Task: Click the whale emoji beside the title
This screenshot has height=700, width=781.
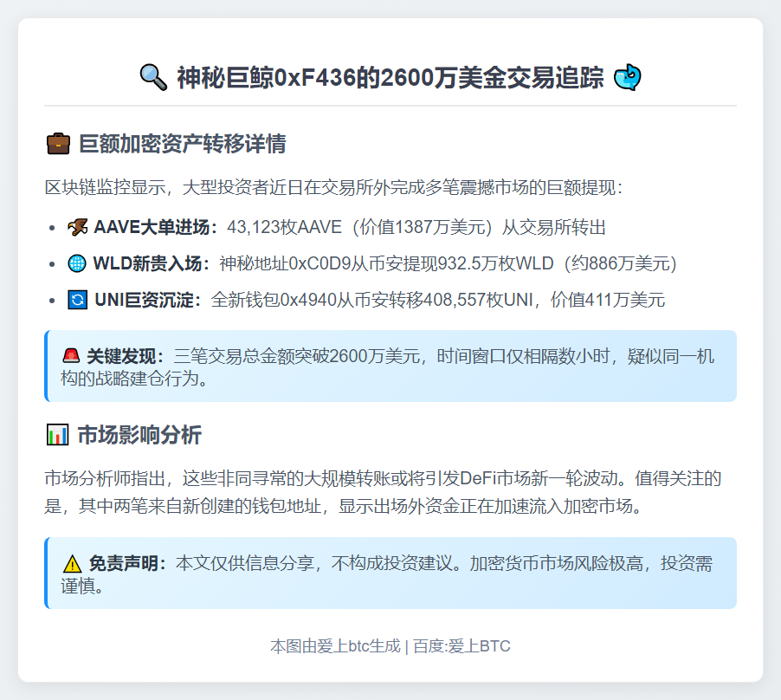Action: [x=627, y=78]
